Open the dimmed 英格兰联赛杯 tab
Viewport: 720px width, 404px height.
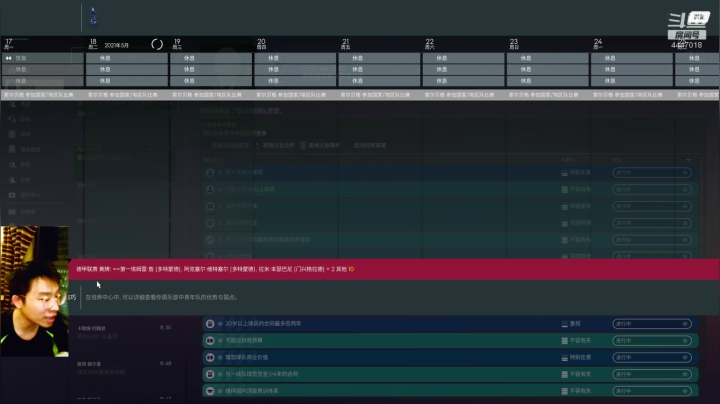[x=321, y=146]
